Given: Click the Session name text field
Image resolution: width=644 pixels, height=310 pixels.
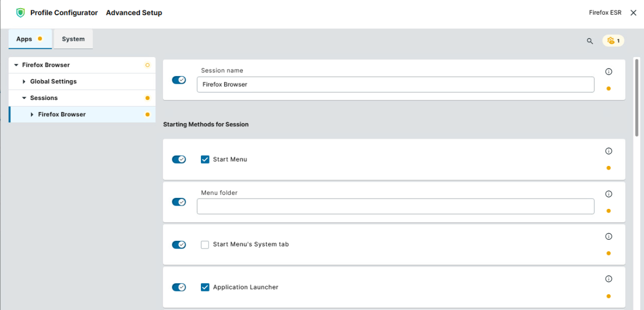Looking at the screenshot, I should [395, 84].
